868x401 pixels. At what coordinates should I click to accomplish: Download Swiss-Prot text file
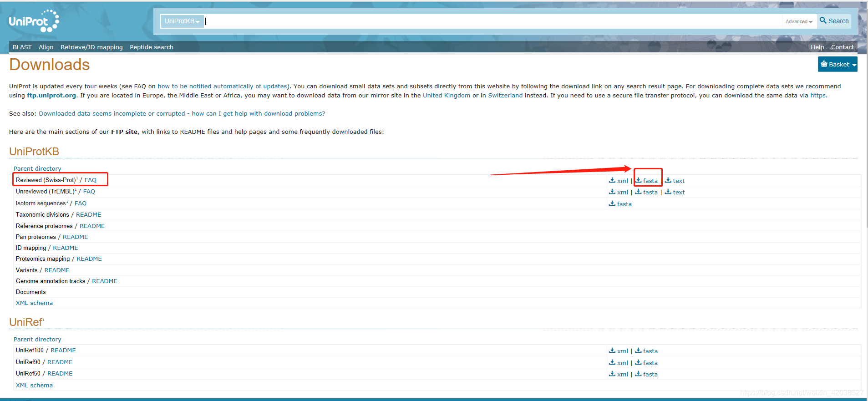click(675, 181)
